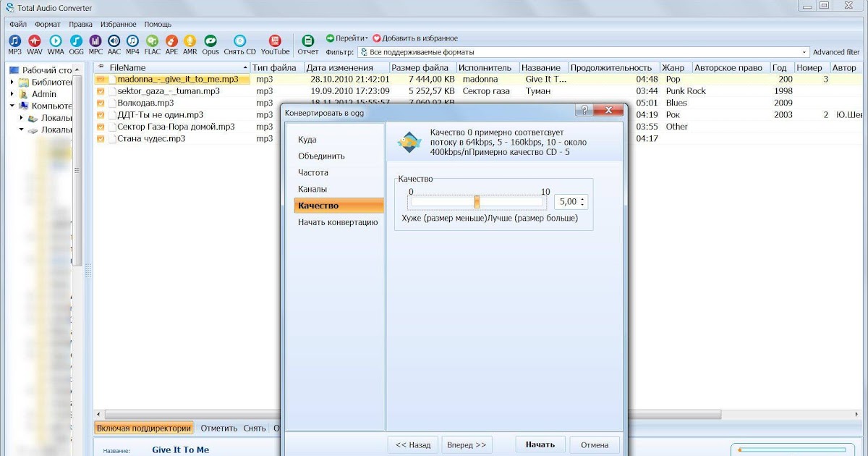Select the MP3 conversion format icon
Viewport: 868px width, 456px height.
15,41
